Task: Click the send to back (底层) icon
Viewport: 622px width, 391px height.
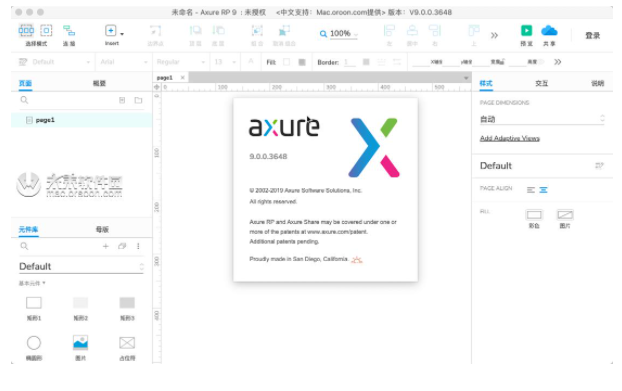Action: point(218,31)
